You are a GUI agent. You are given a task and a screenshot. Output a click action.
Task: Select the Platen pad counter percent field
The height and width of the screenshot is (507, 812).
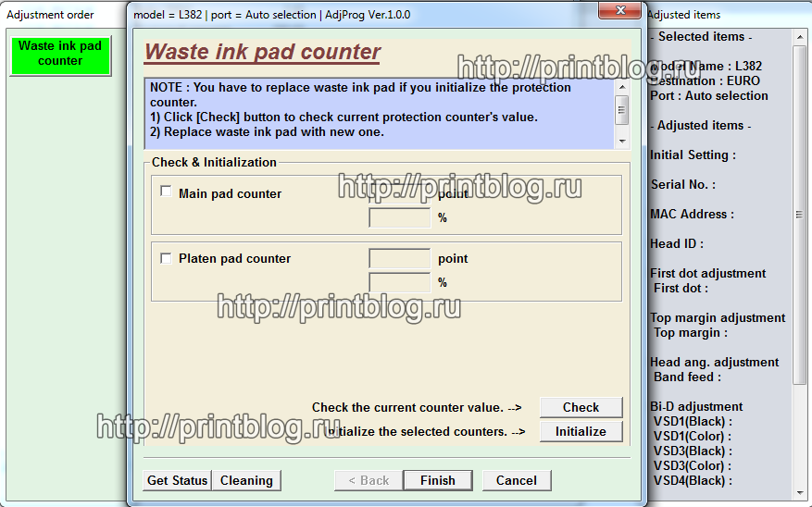[399, 282]
